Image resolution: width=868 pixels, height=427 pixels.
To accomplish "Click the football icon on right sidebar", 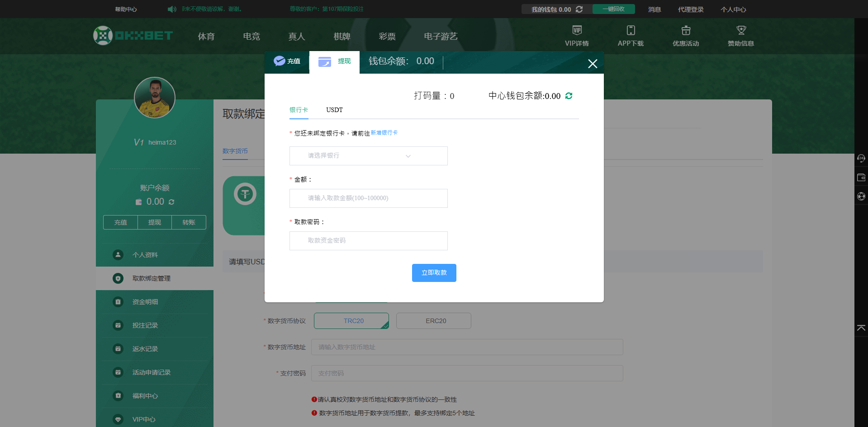I will [861, 196].
